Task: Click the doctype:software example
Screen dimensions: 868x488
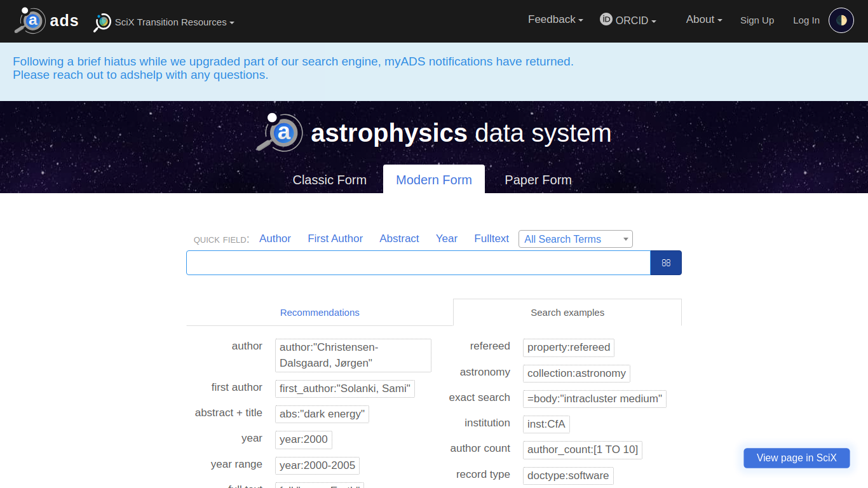Action: [568, 476]
